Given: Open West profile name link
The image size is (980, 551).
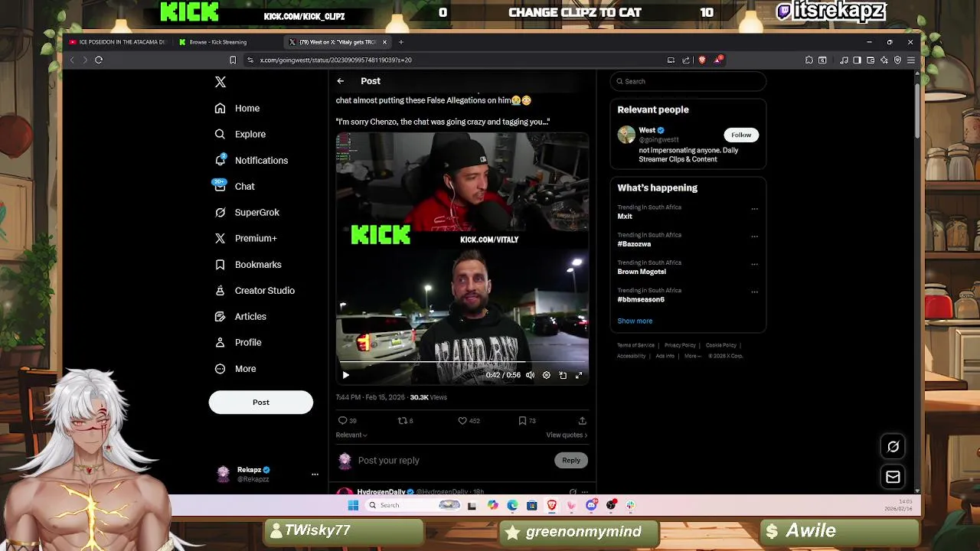Looking at the screenshot, I should point(647,130).
